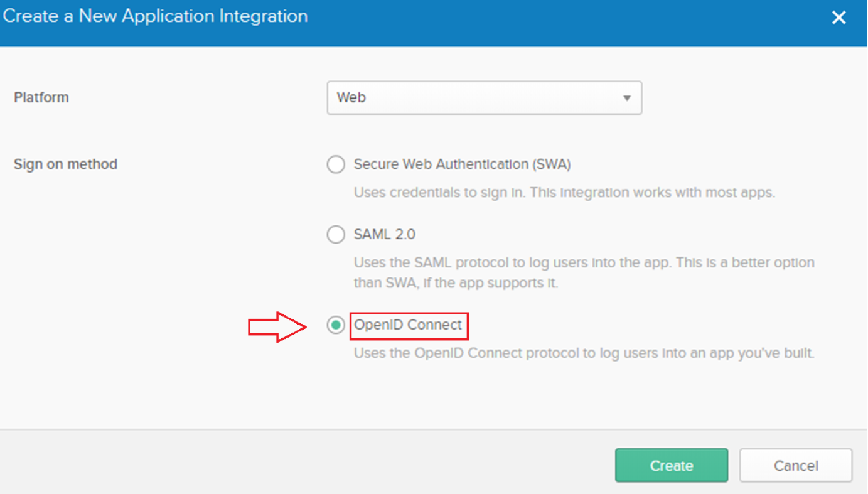Click the highlighted OpenID Connect label
Image resolution: width=868 pixels, height=494 pixels.
point(409,325)
